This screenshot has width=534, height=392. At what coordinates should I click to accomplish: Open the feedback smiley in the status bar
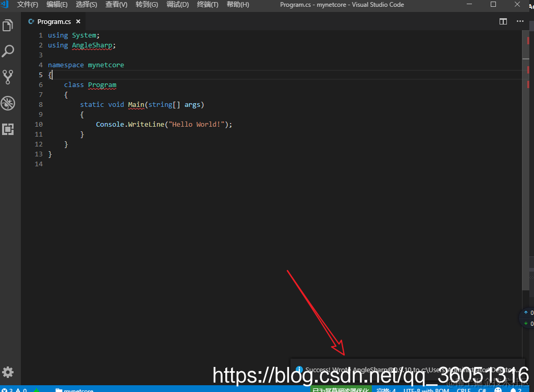(x=498, y=390)
